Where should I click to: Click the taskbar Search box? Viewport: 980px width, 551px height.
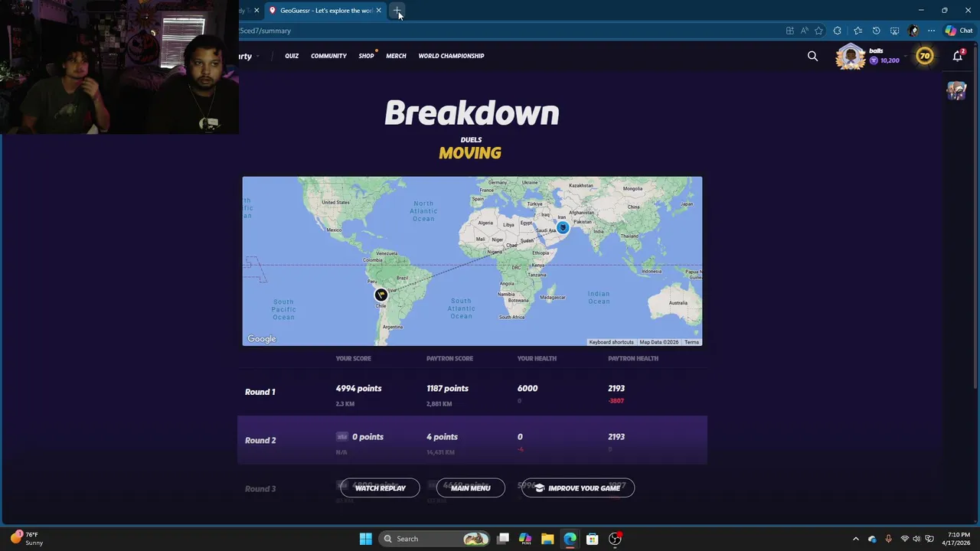434,539
